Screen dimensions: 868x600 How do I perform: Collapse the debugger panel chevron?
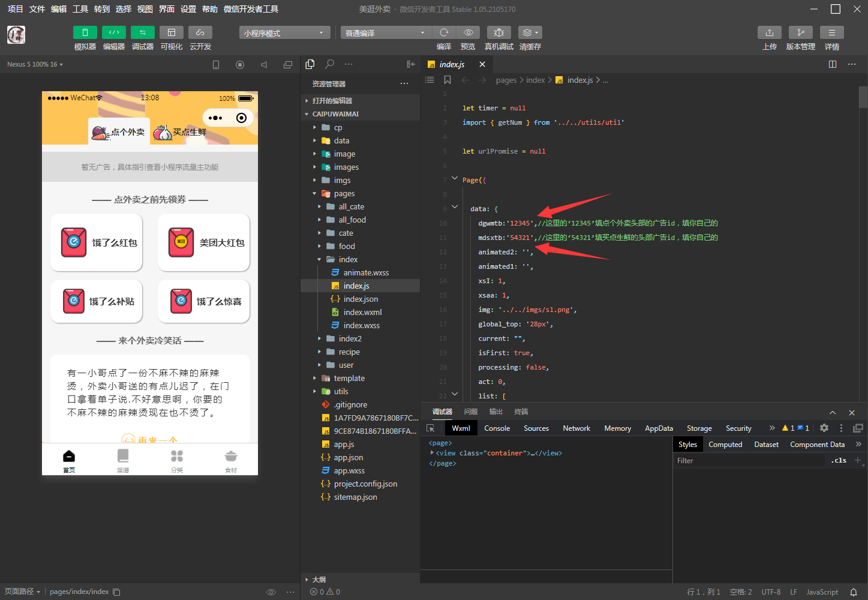point(833,412)
